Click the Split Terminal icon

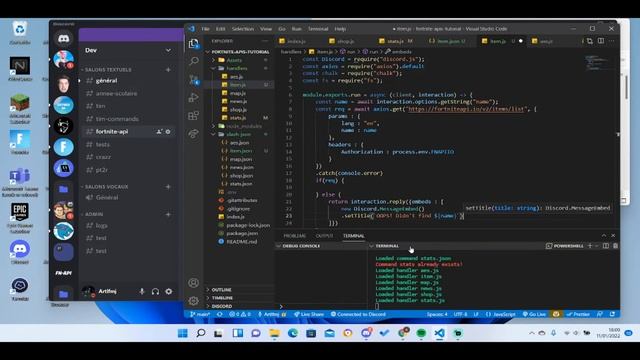[606, 246]
